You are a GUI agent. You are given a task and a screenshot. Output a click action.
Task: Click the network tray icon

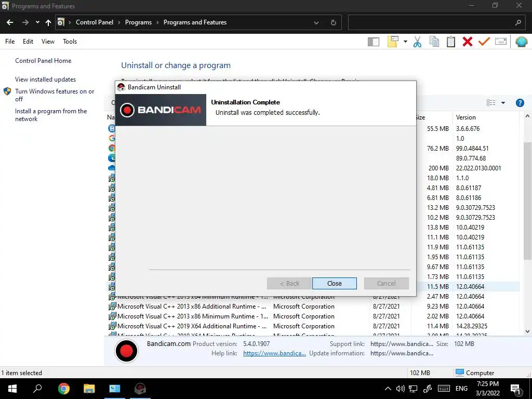(413, 389)
